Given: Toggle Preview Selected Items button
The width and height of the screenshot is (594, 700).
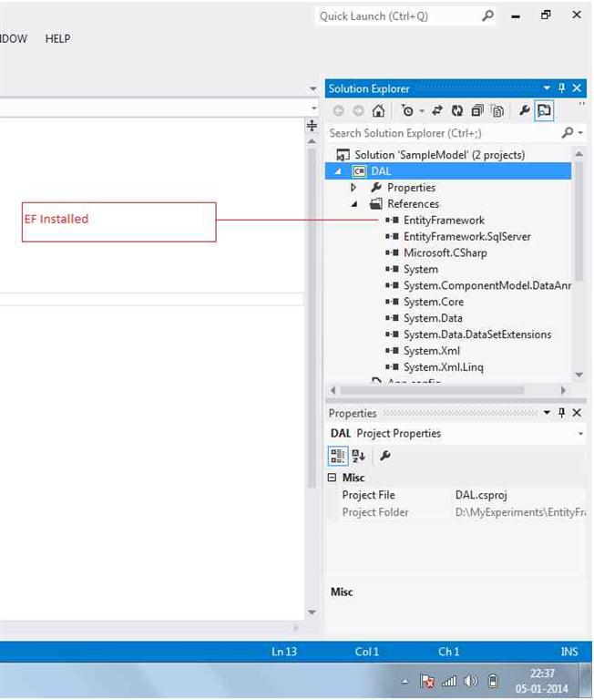Looking at the screenshot, I should (544, 110).
